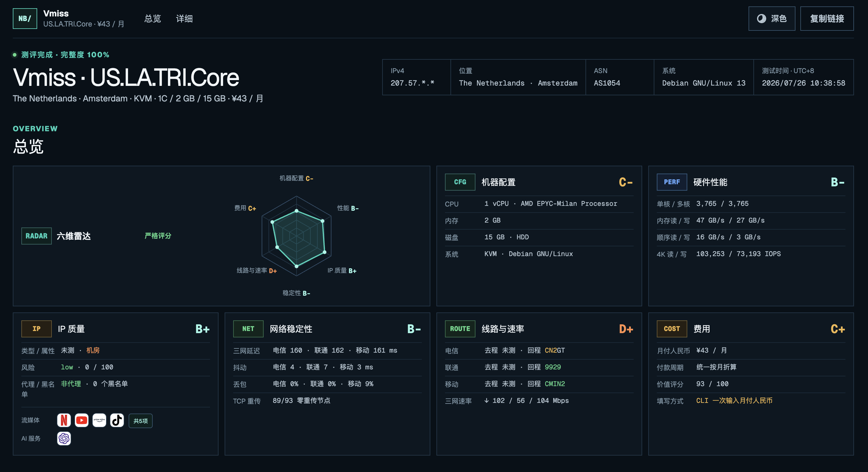Click the ASN value AS1054

click(x=607, y=83)
